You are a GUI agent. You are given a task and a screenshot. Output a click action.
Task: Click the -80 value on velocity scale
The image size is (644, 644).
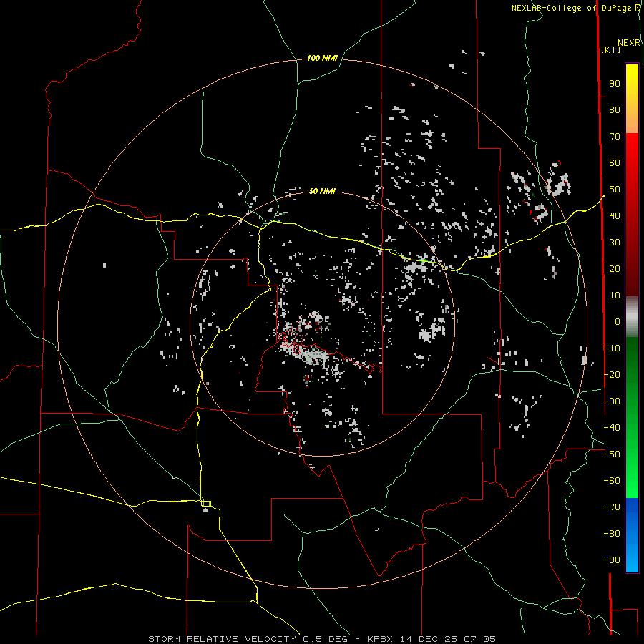tap(612, 534)
